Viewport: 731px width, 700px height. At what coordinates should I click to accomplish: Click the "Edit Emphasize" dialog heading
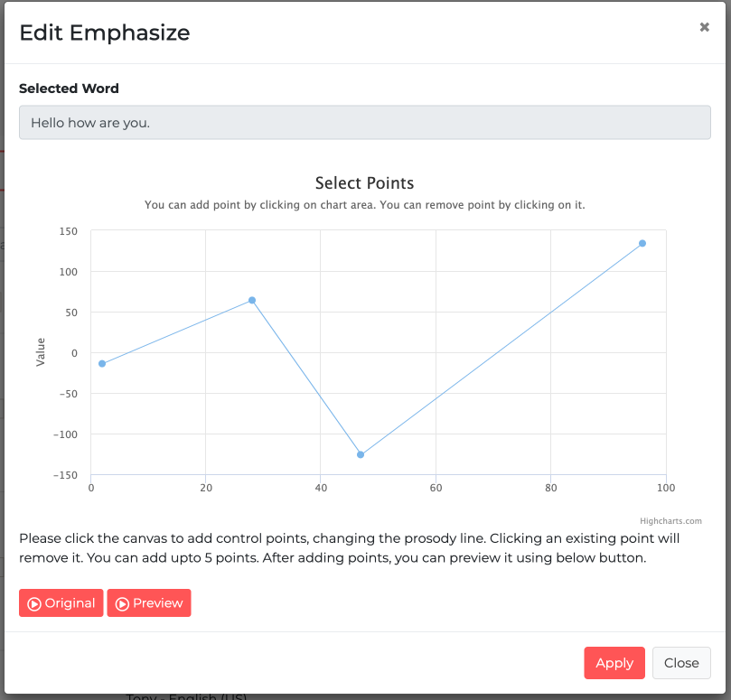(105, 33)
